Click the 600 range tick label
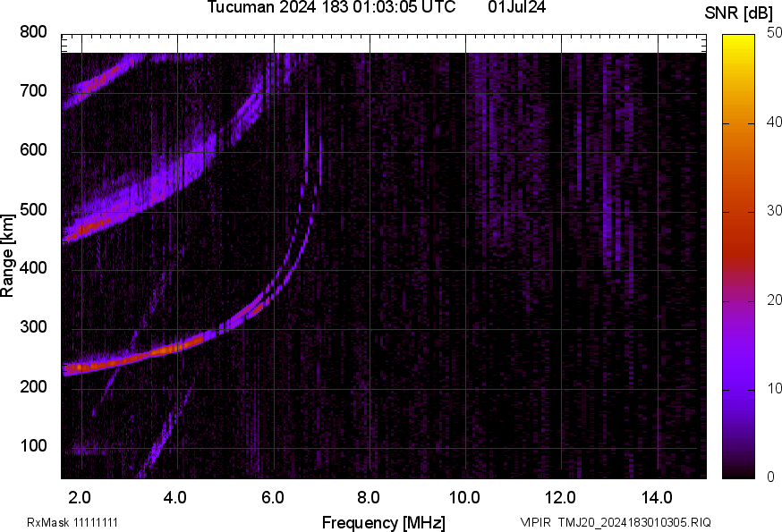782x532 pixels. (33, 150)
